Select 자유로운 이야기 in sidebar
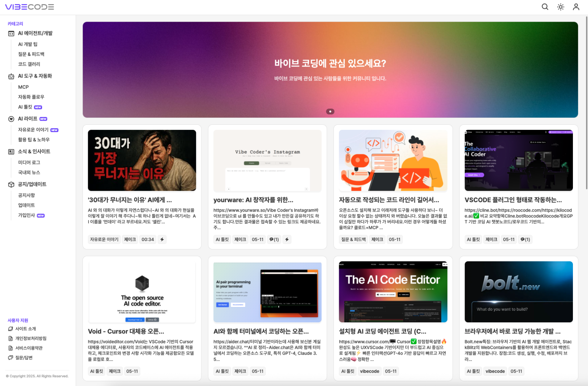 point(33,130)
